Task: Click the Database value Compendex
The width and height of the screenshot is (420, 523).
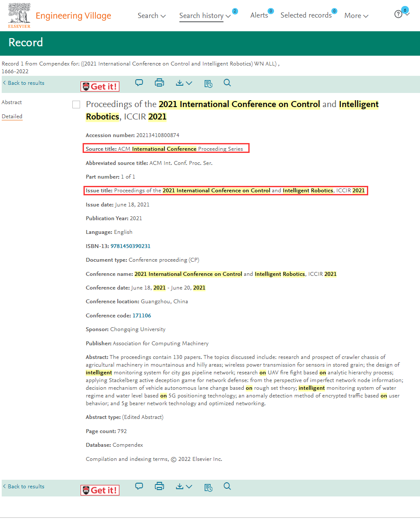Action: pos(128,445)
